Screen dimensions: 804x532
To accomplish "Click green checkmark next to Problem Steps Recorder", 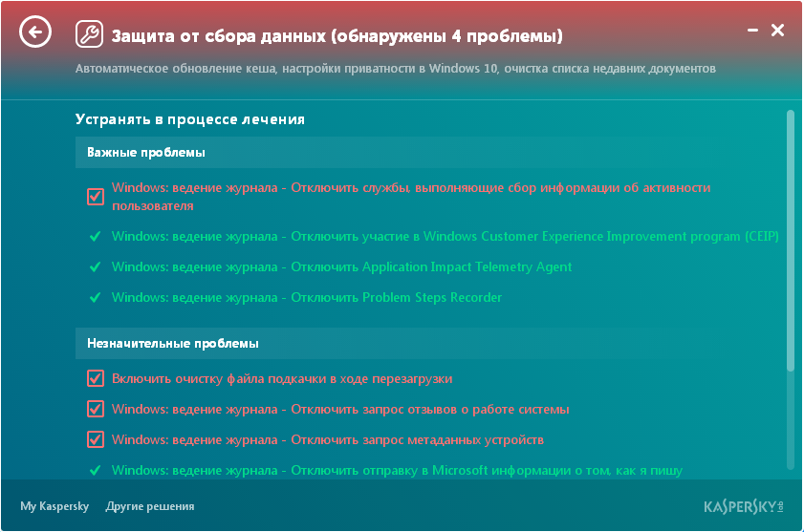I will click(95, 297).
